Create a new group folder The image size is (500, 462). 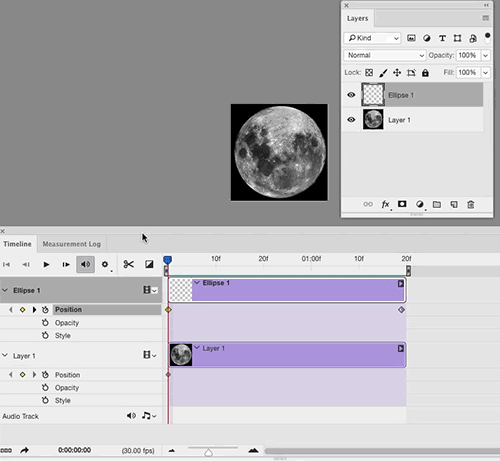tap(437, 204)
